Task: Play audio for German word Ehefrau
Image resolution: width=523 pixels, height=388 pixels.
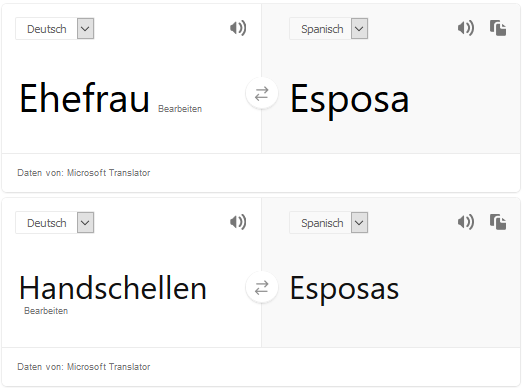Action: point(238,28)
